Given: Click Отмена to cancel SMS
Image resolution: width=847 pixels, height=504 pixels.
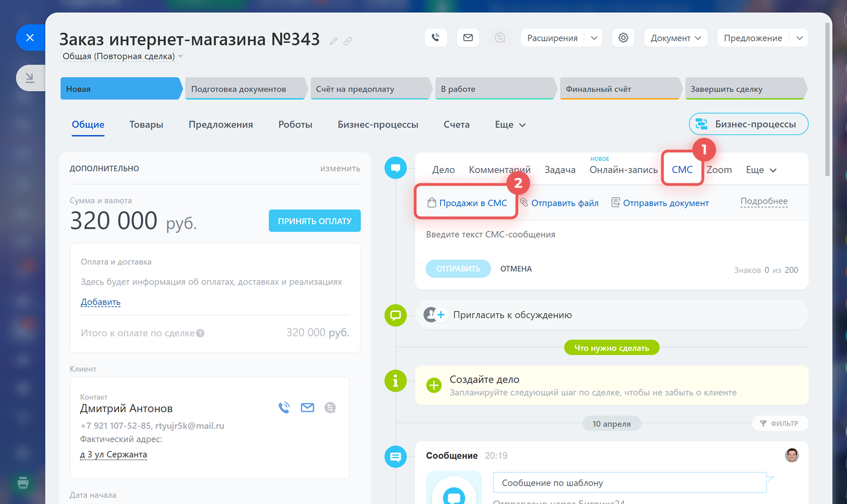Looking at the screenshot, I should (516, 269).
